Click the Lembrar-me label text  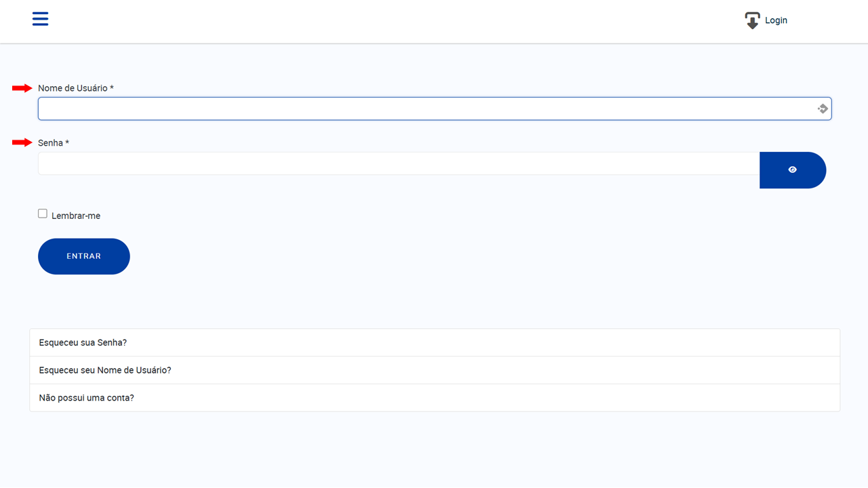(x=76, y=216)
